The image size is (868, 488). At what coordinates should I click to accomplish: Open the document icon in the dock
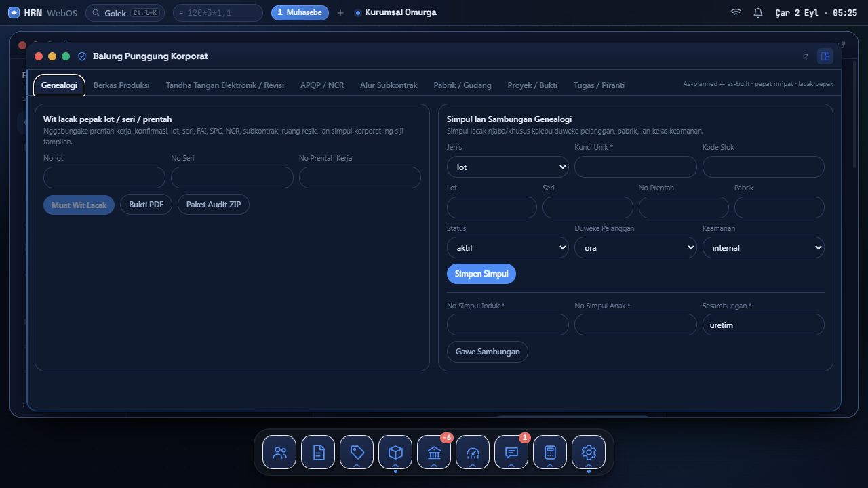(x=318, y=452)
